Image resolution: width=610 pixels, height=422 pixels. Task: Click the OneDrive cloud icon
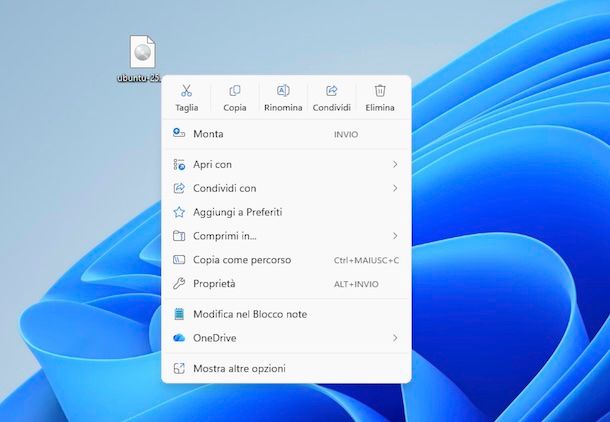tap(179, 338)
